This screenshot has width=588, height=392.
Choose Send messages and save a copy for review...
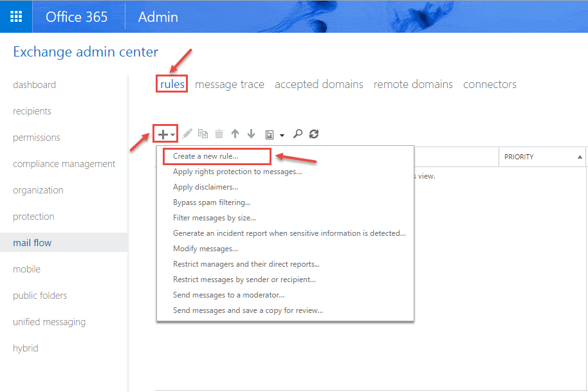248,310
